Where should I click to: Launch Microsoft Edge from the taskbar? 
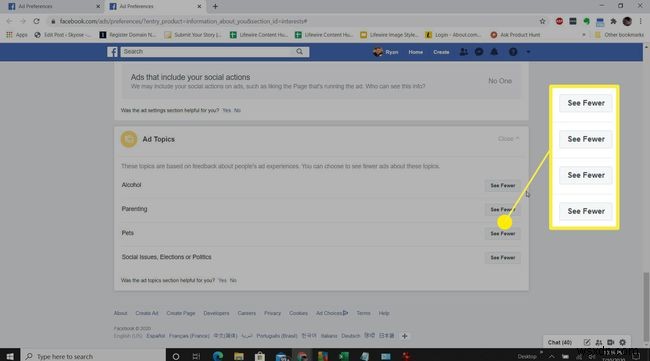(218, 356)
